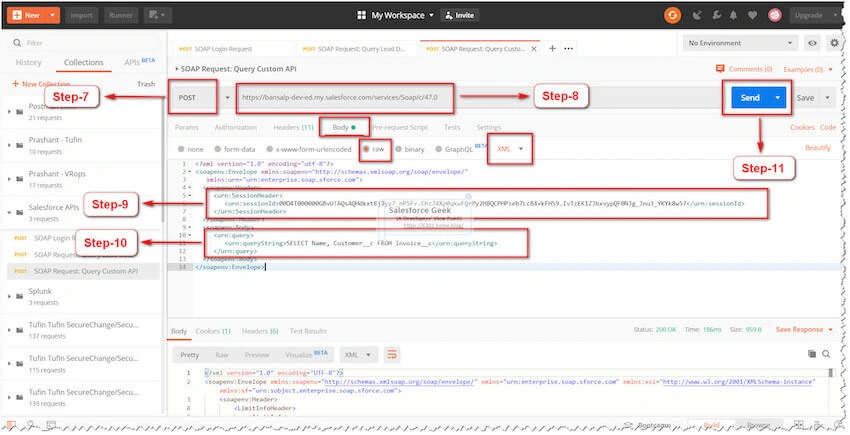Collapse the Salesforce APIs collection arrow
The width and height of the screenshot is (850, 435).
coord(9,213)
